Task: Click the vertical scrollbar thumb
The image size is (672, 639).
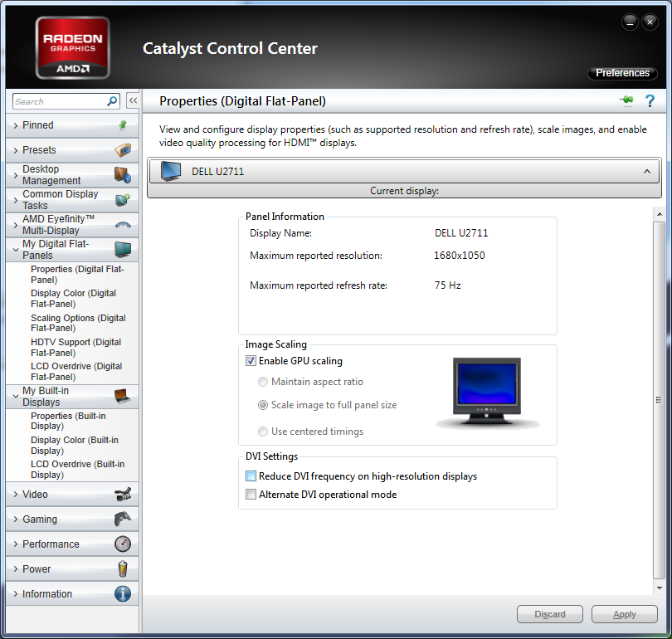Action: pos(660,400)
